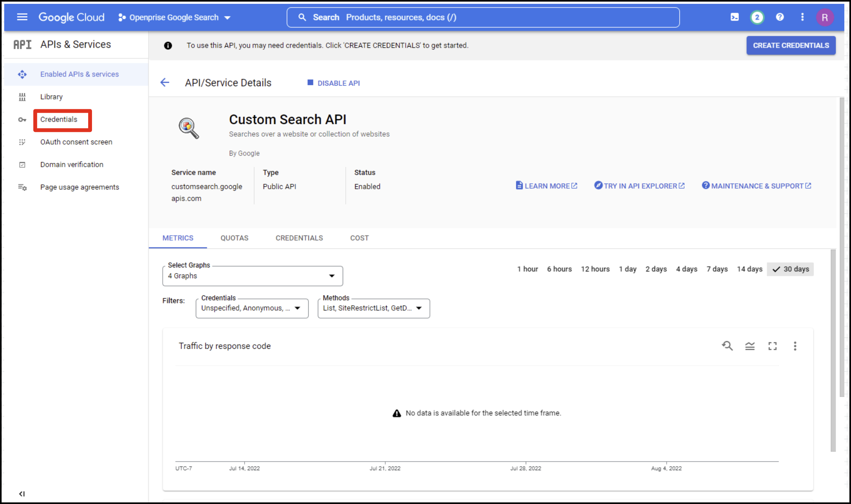
Task: Click the Page usage agreements icon
Action: point(22,187)
